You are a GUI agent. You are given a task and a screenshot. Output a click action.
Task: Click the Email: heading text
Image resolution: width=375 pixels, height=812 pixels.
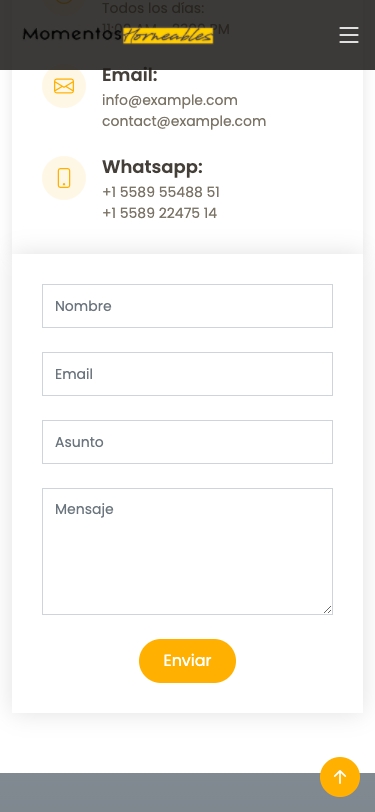tap(129, 75)
